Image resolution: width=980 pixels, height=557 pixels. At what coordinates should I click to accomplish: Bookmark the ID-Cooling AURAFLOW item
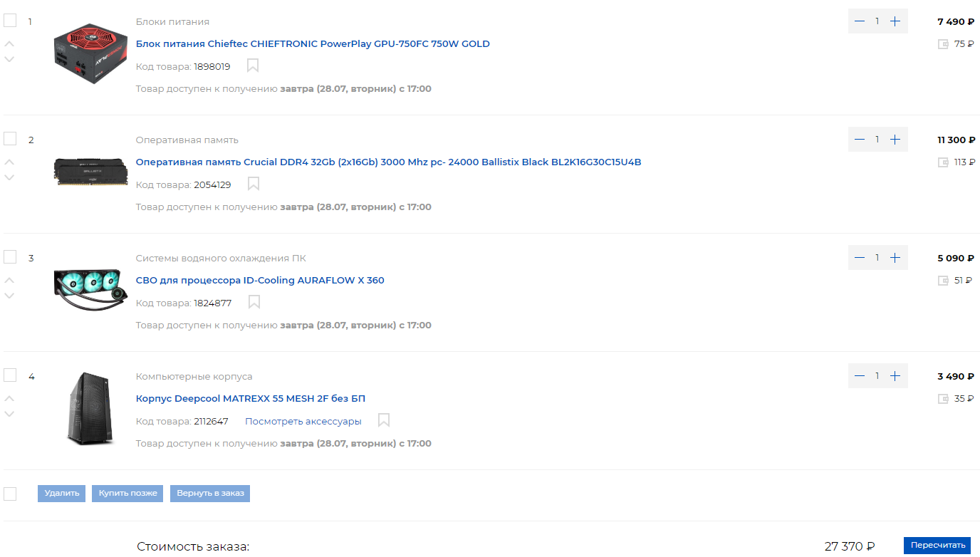[254, 303]
